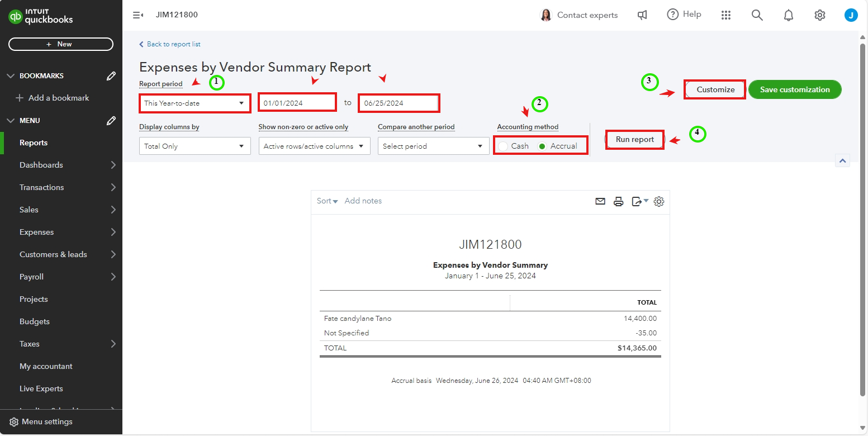
Task: Click the start date input field
Action: pyautogui.click(x=297, y=103)
